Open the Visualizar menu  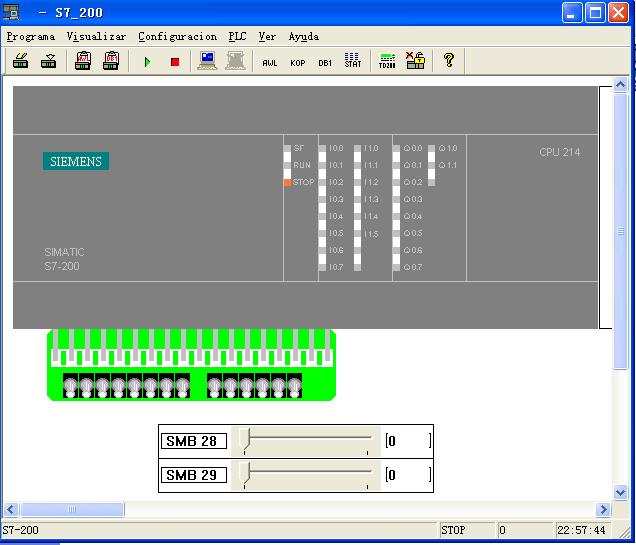96,36
